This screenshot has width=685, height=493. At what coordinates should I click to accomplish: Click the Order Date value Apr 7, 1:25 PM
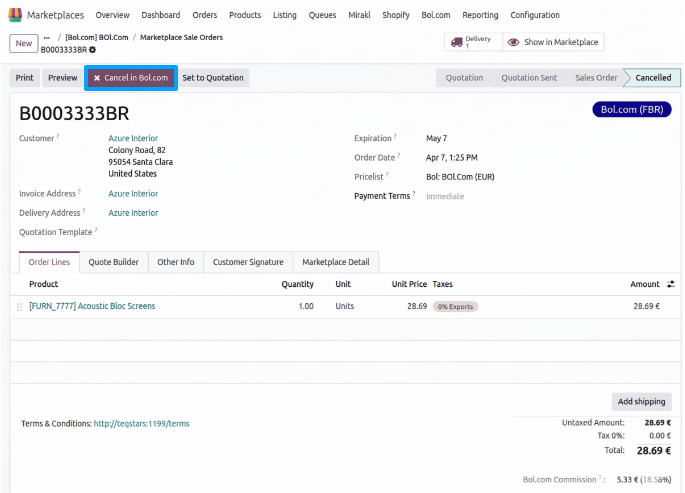452,158
